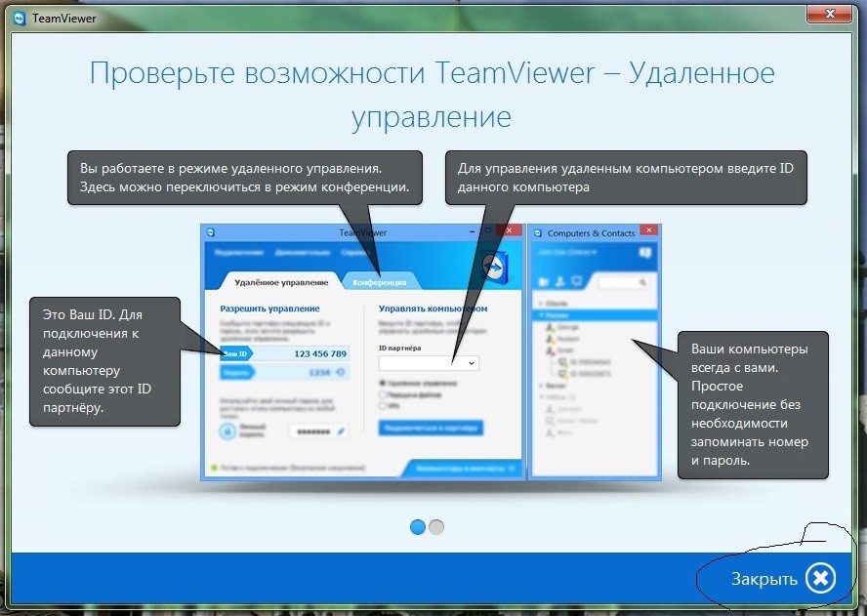This screenshot has width=867, height=616.
Task: Click the callout about введите ID данного компьютера
Action: (626, 178)
